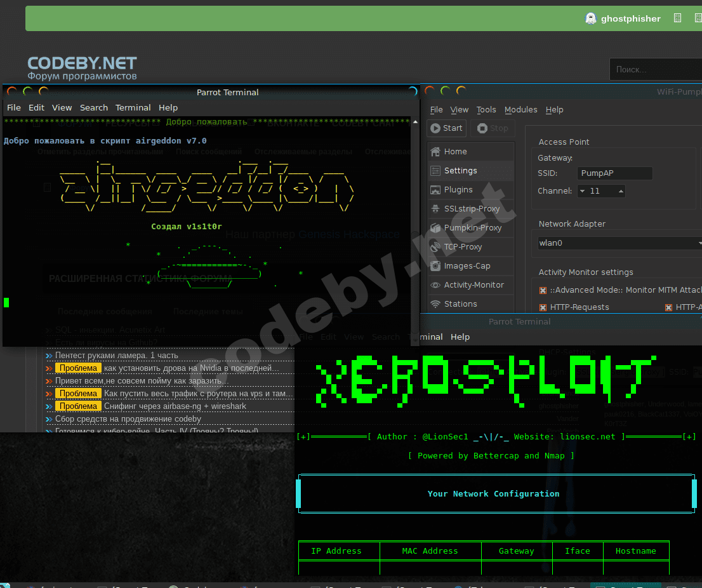
Task: Click the IP Address column header
Action: 336,551
